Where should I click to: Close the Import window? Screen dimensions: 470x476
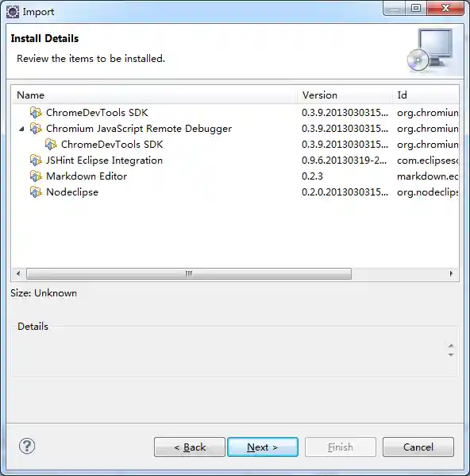[445, 8]
